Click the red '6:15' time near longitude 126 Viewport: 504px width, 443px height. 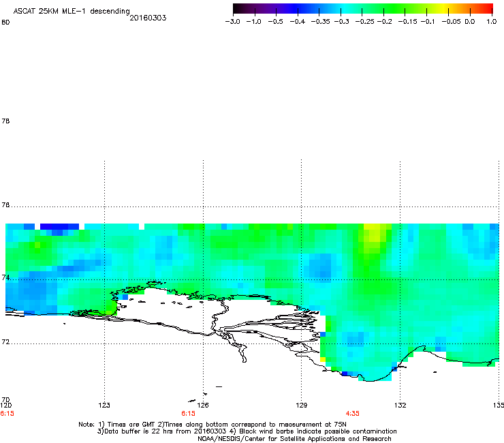188,414
